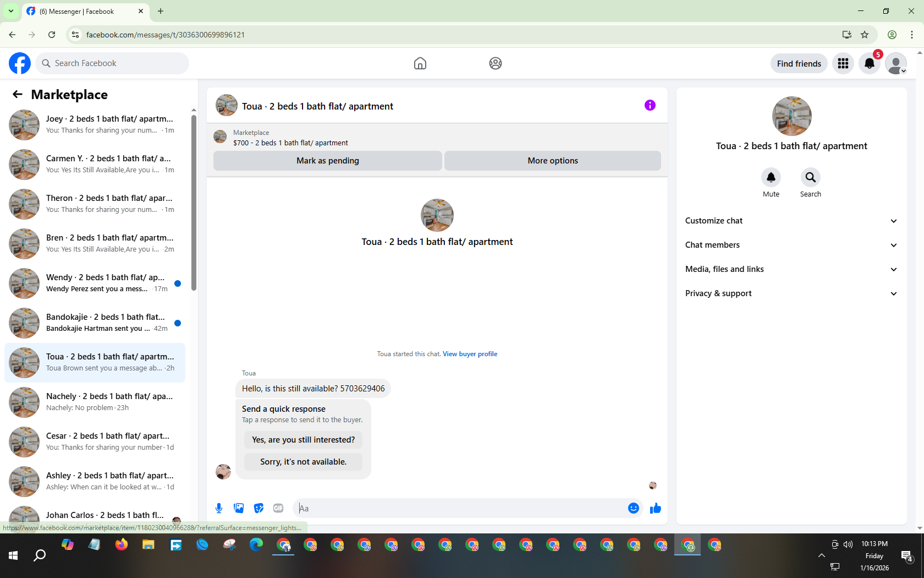
Task: Open Windows notification center
Action: coord(906,556)
